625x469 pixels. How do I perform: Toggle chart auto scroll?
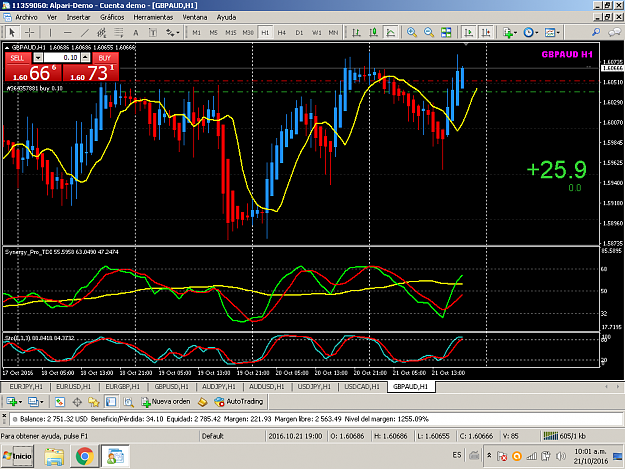469,32
